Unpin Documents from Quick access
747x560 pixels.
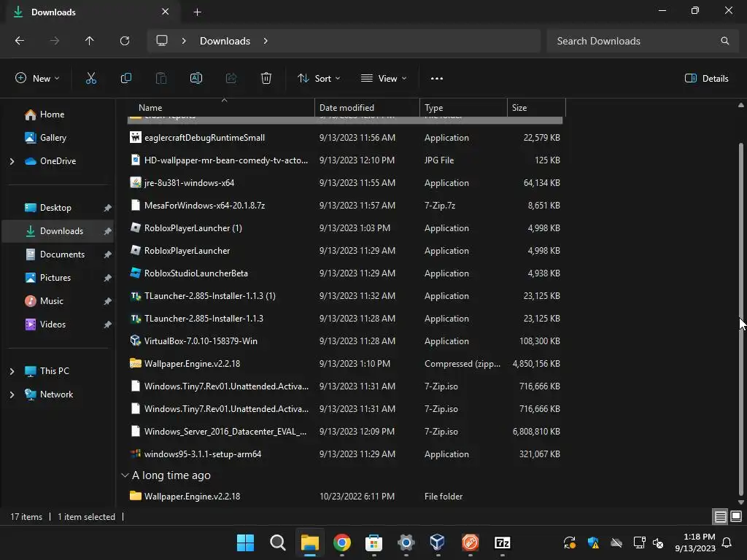(x=108, y=254)
